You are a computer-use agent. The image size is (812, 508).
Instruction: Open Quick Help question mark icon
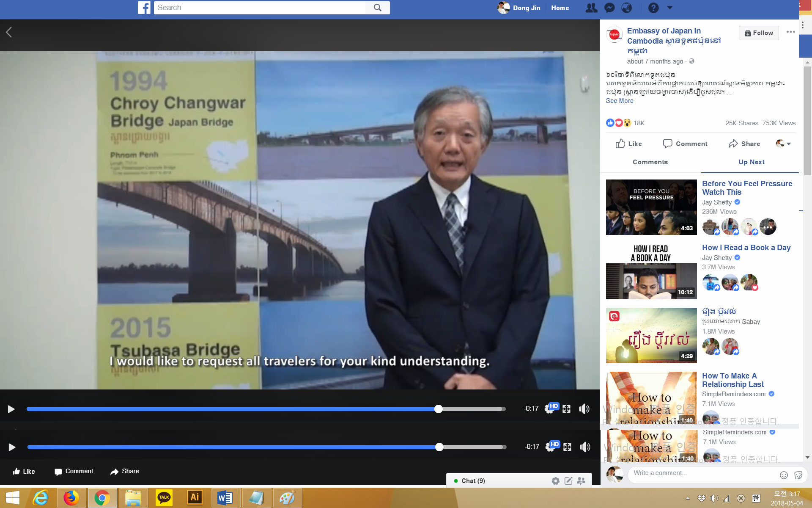[653, 8]
